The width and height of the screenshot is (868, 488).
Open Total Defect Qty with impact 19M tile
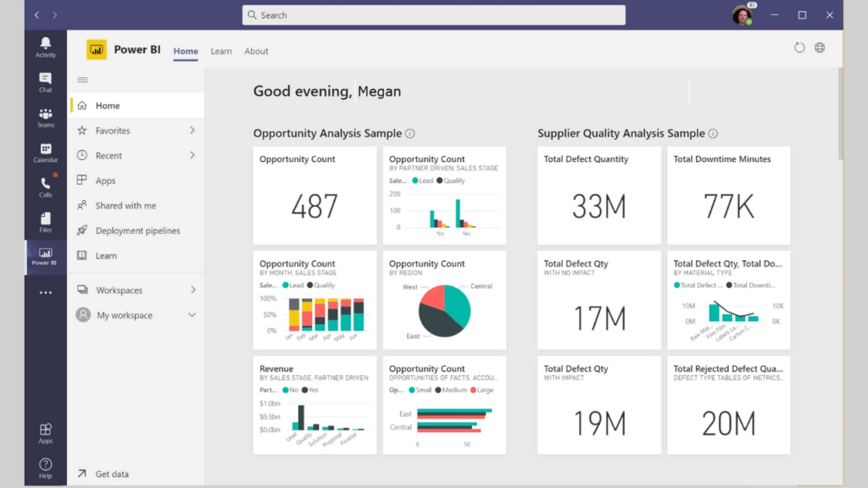tap(599, 405)
